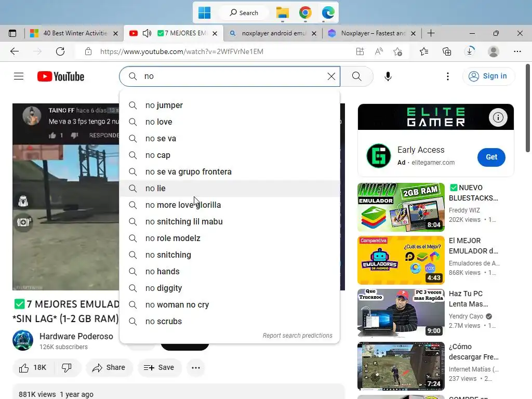Choose suggestion 'no scrubs'

pyautogui.click(x=230, y=321)
